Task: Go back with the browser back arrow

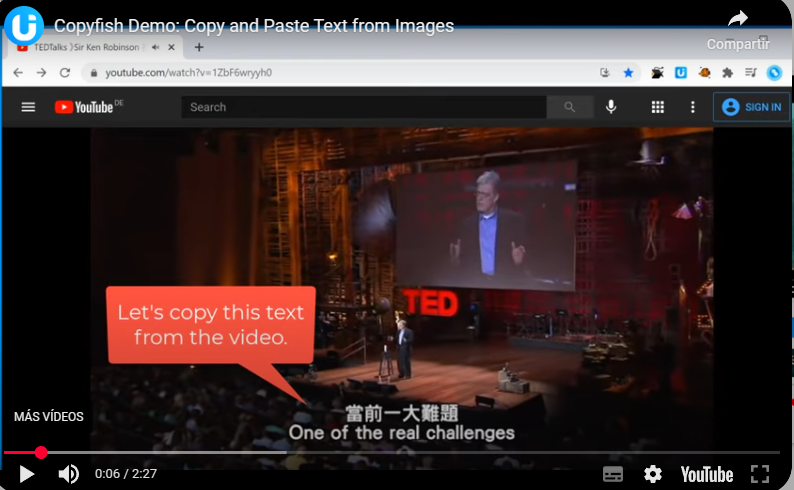Action: (18, 73)
